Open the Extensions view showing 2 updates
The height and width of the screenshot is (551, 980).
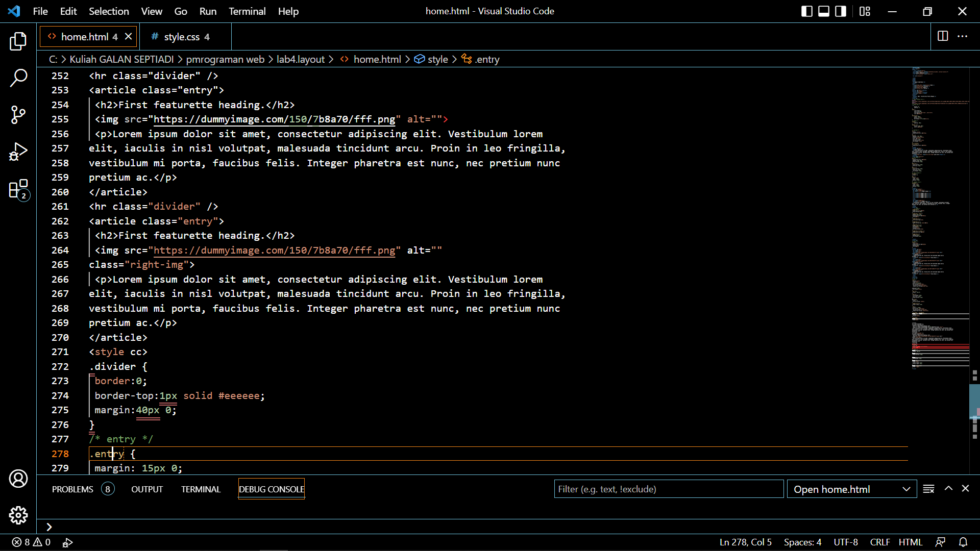point(18,189)
